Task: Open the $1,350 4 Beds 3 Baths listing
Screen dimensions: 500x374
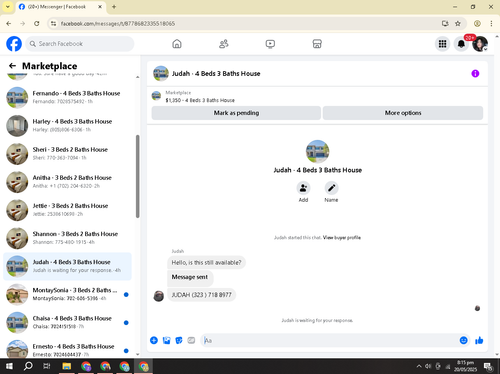Action: tap(200, 100)
